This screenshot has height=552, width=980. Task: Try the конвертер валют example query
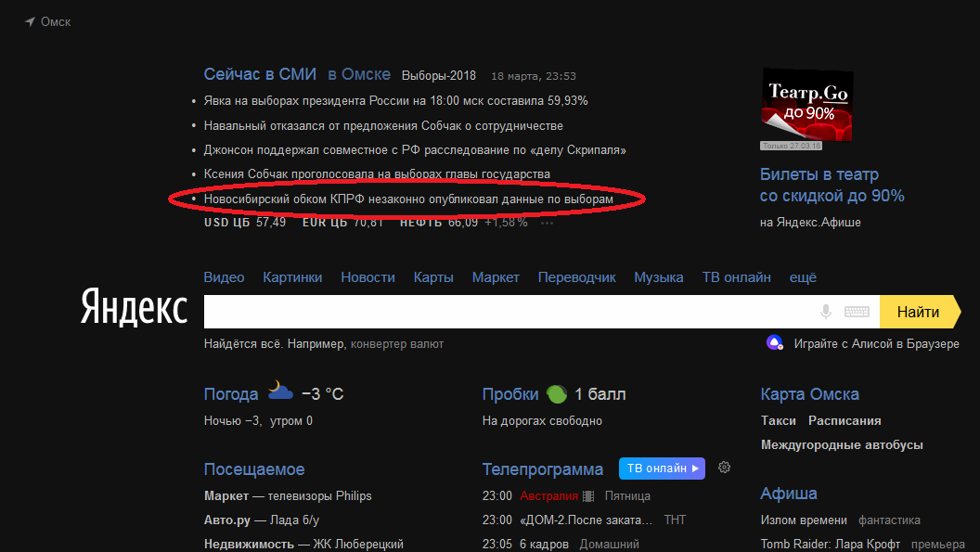pyautogui.click(x=397, y=344)
